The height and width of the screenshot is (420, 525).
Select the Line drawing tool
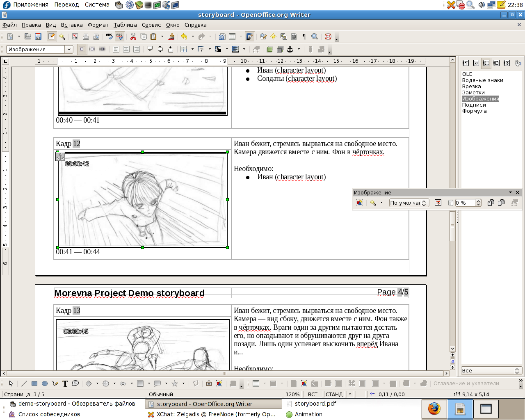point(24,383)
